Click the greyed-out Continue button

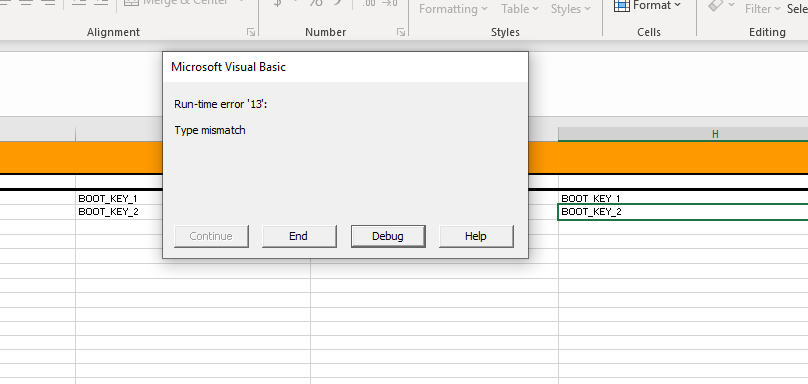[x=211, y=236]
